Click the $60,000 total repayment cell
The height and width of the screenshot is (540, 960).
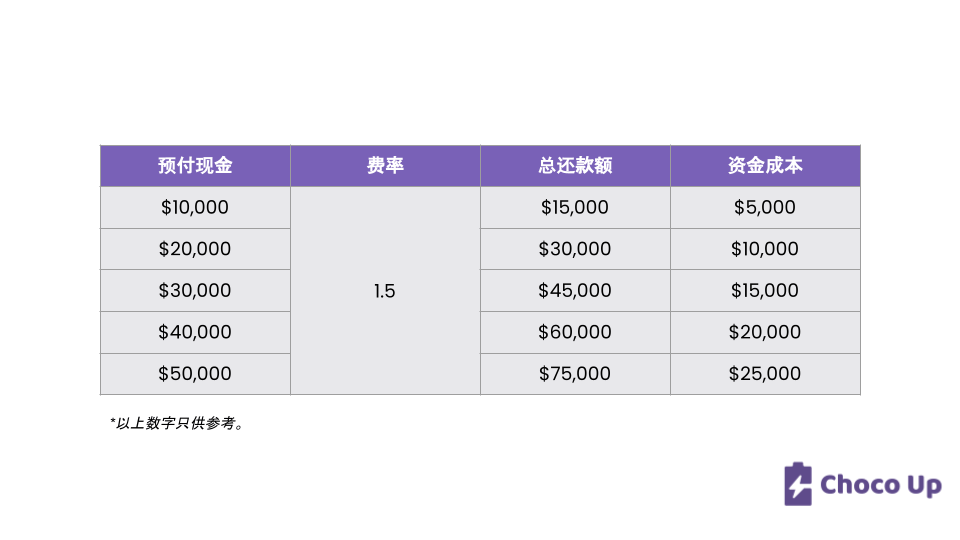[575, 332]
